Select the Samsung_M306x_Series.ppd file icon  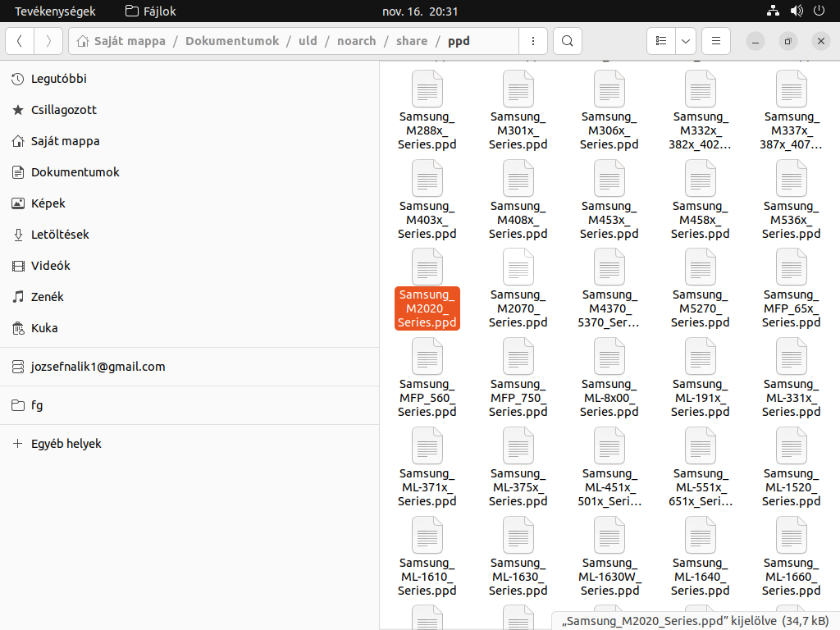(609, 89)
